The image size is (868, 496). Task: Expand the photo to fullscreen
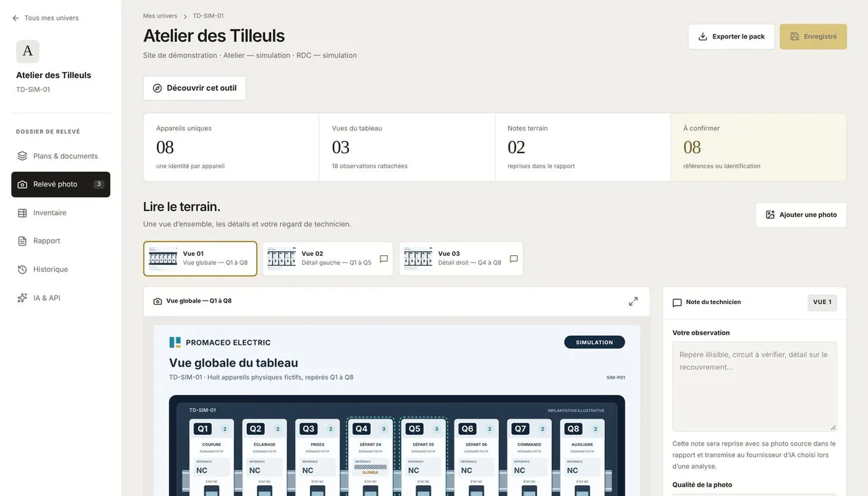633,301
